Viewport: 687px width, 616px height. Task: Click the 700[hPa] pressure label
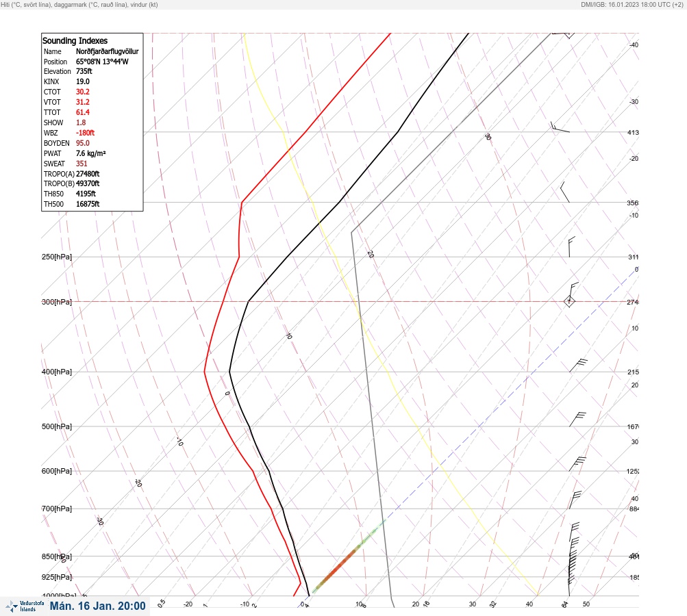point(57,509)
